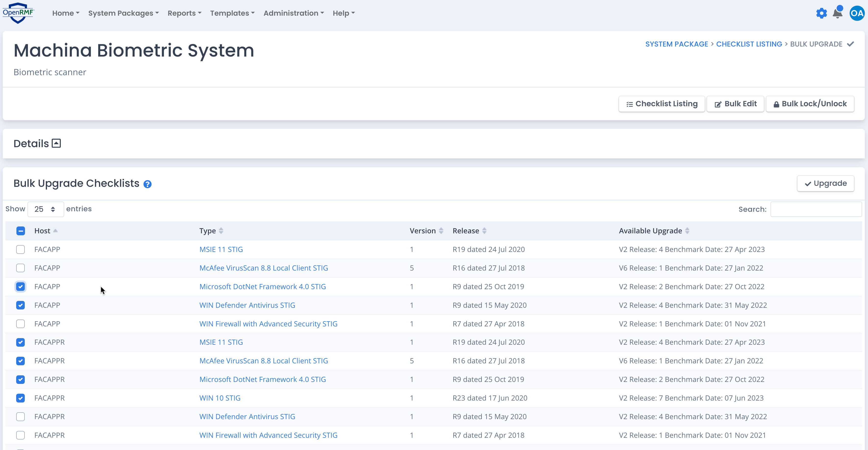Sort by the Release column arrows

(484, 231)
